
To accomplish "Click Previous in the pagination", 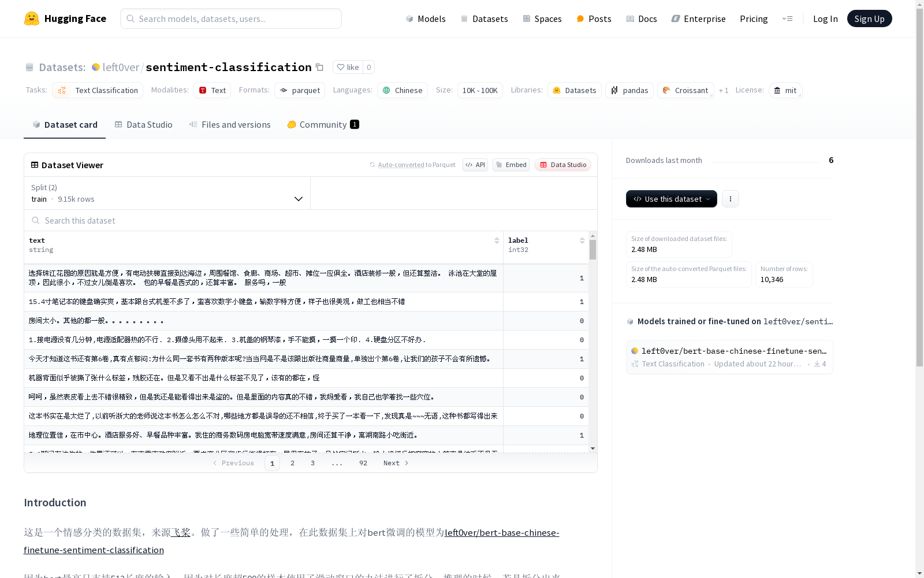I will pyautogui.click(x=233, y=463).
